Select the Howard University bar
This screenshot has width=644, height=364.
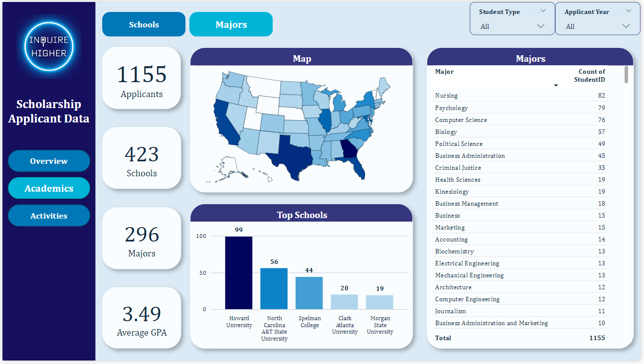(239, 273)
